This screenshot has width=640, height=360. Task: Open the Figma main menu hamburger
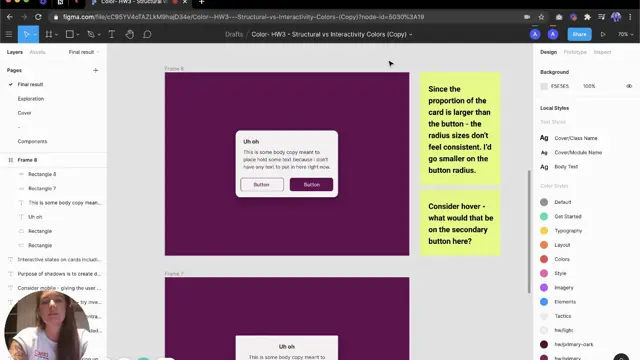(x=9, y=34)
